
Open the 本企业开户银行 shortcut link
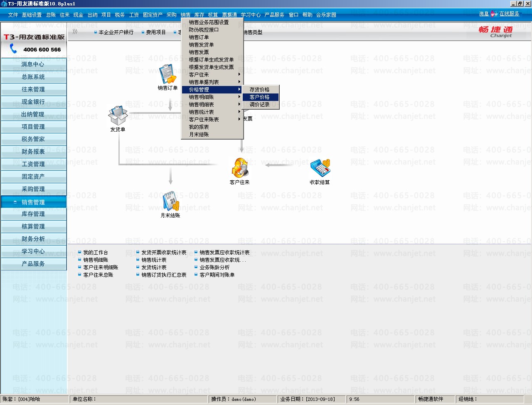coord(116,32)
